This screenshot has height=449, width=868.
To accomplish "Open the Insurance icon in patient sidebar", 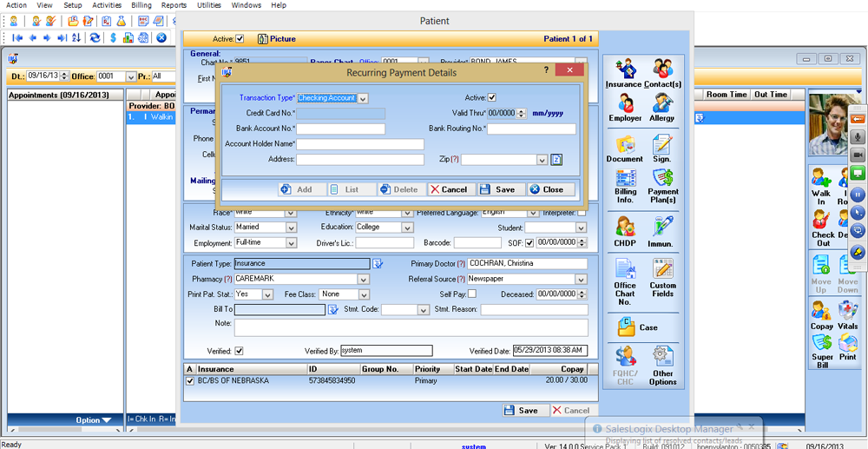I will (x=624, y=74).
